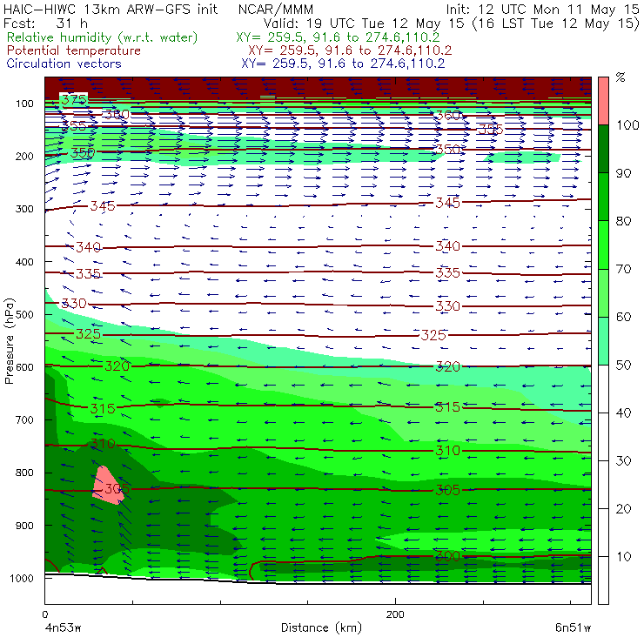Click the '6n51w' end coordinate label
Screen dimensions: 644x644
click(x=573, y=628)
